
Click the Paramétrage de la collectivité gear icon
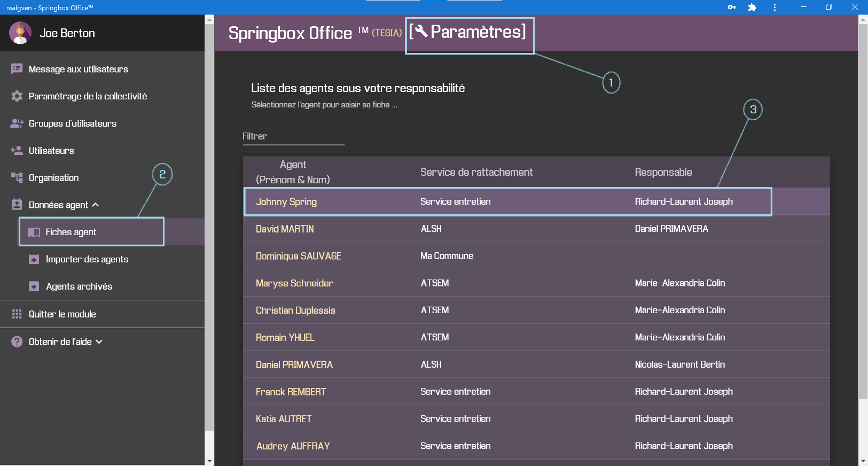pos(17,96)
